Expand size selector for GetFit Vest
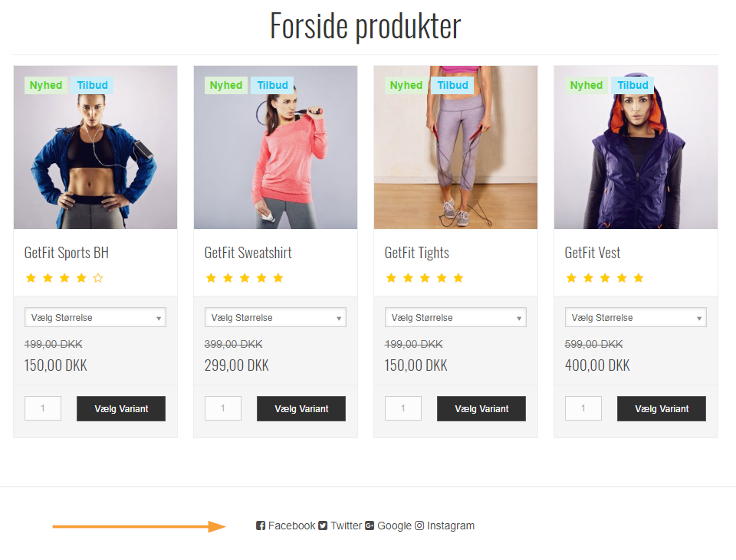 tap(636, 317)
